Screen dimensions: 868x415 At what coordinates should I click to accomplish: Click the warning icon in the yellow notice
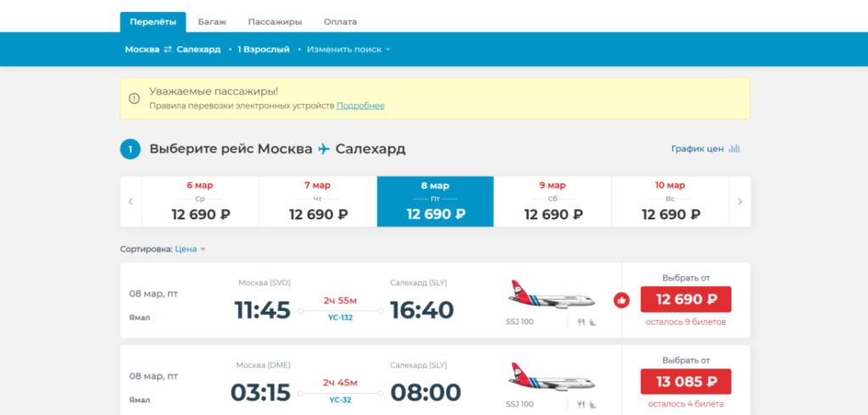(134, 98)
